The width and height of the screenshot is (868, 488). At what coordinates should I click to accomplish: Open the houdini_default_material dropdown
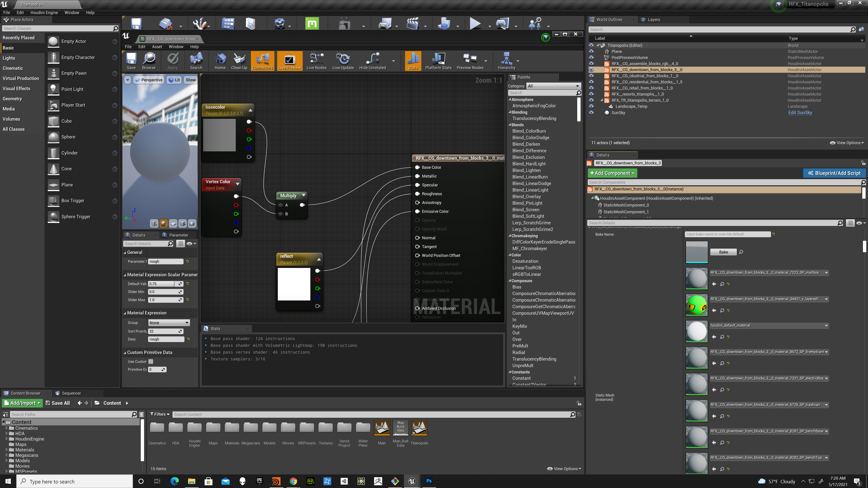(826, 326)
